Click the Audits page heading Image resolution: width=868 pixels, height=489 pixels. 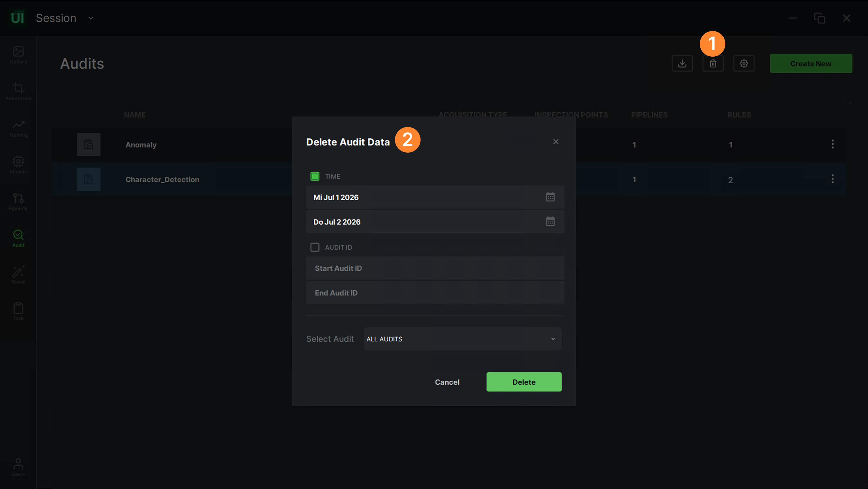coord(82,64)
